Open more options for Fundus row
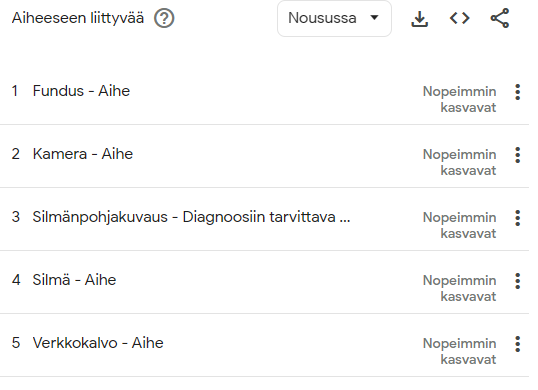Screen dimensions: 538x390 [517, 92]
